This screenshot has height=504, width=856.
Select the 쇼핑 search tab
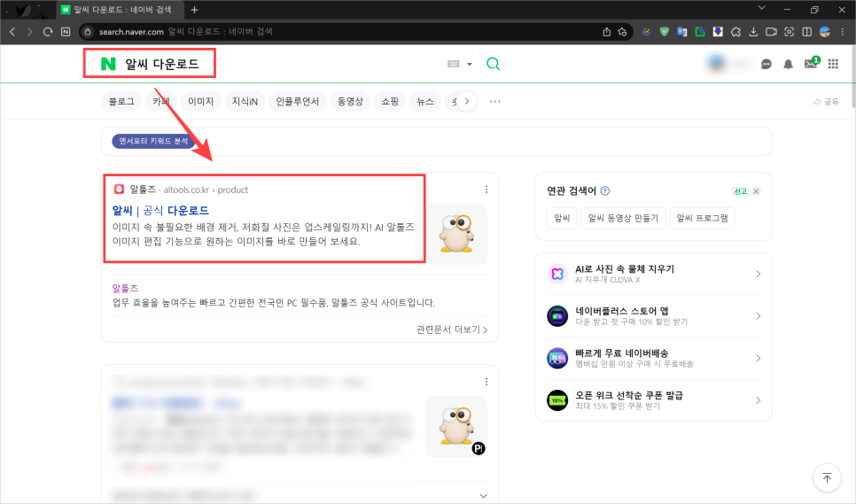coord(390,102)
